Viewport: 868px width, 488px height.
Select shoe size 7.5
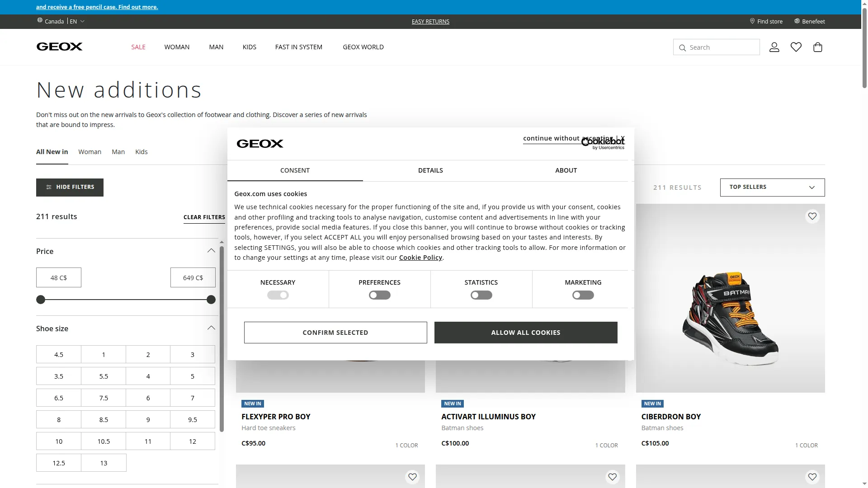coord(104,398)
